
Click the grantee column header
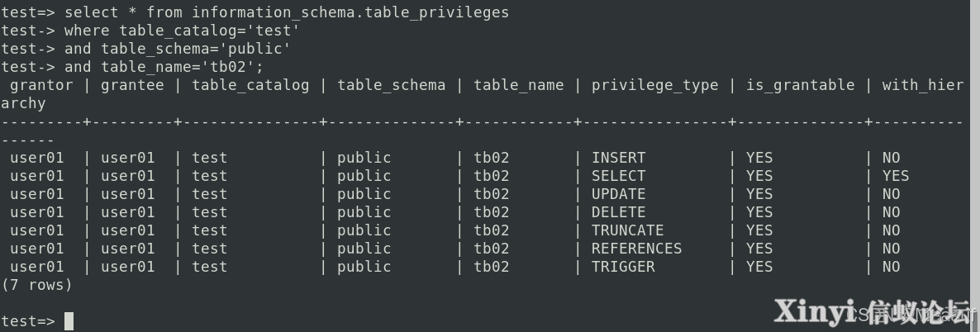(x=132, y=85)
